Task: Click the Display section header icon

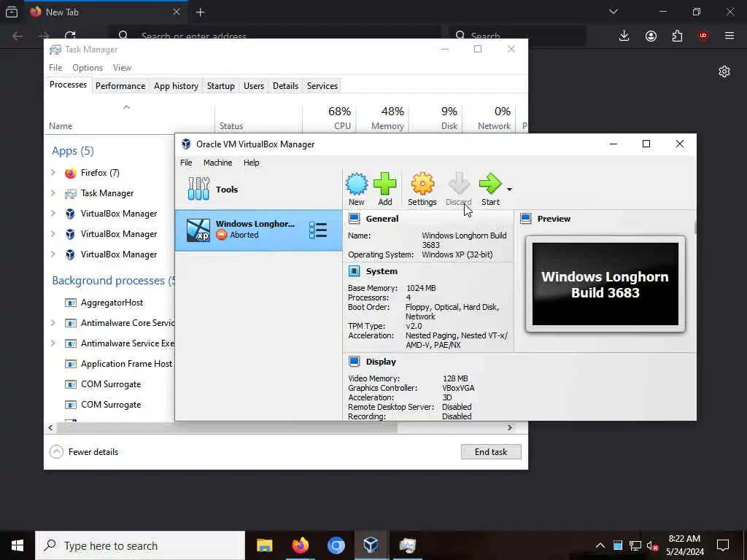Action: point(354,362)
